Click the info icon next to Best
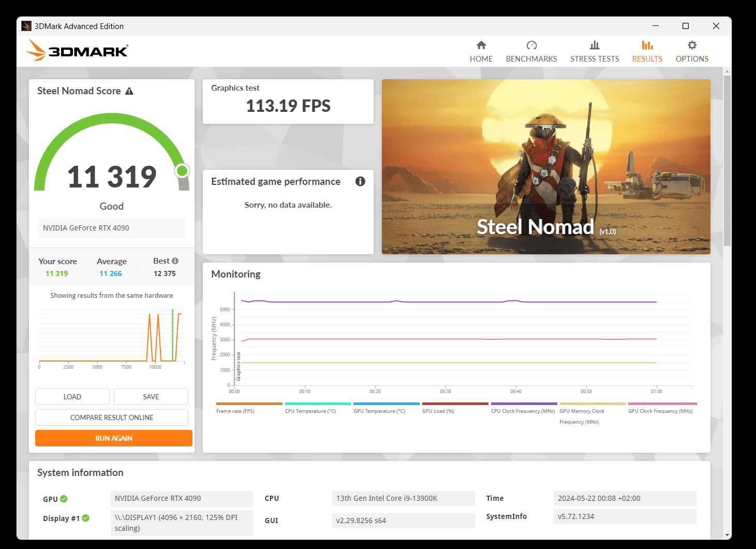 click(x=175, y=261)
